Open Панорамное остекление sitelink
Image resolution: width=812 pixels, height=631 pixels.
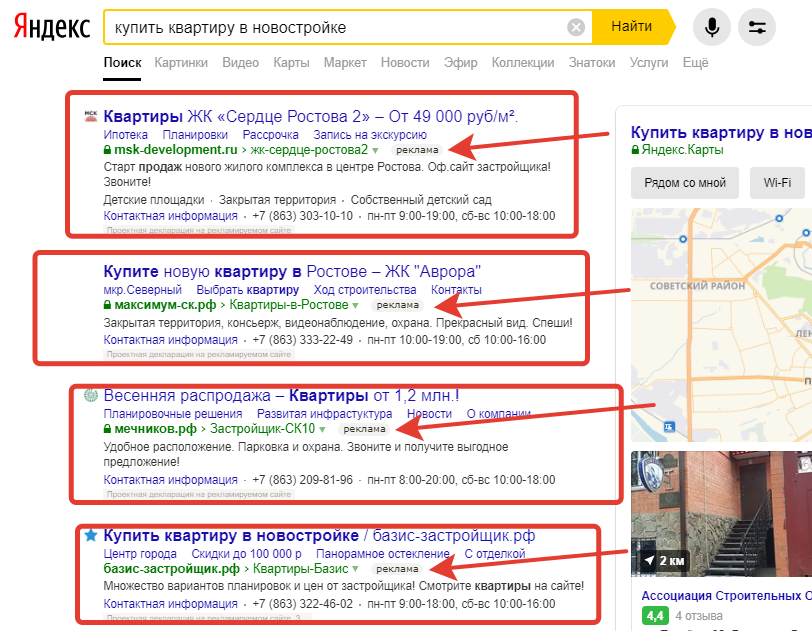coord(383,554)
